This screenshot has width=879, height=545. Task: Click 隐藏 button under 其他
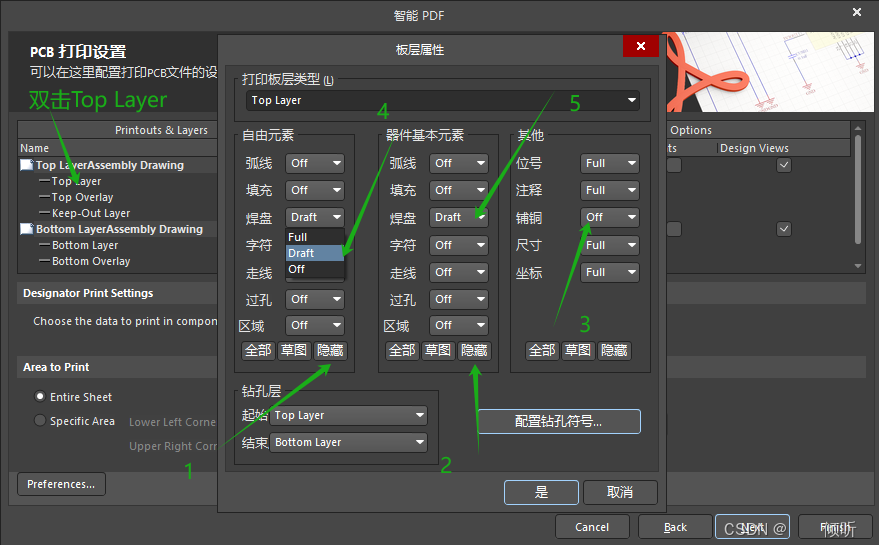coord(614,350)
